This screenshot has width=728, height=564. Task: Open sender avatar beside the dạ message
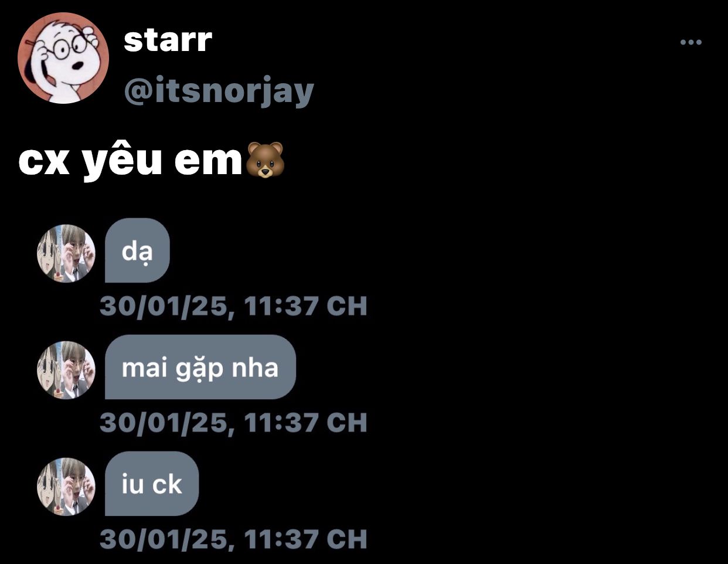coord(66,253)
